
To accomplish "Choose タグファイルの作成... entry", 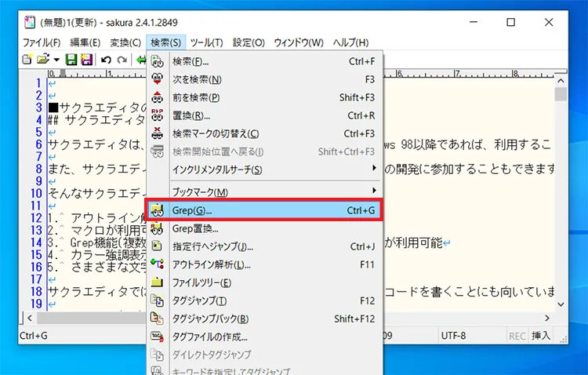I will click(x=265, y=337).
